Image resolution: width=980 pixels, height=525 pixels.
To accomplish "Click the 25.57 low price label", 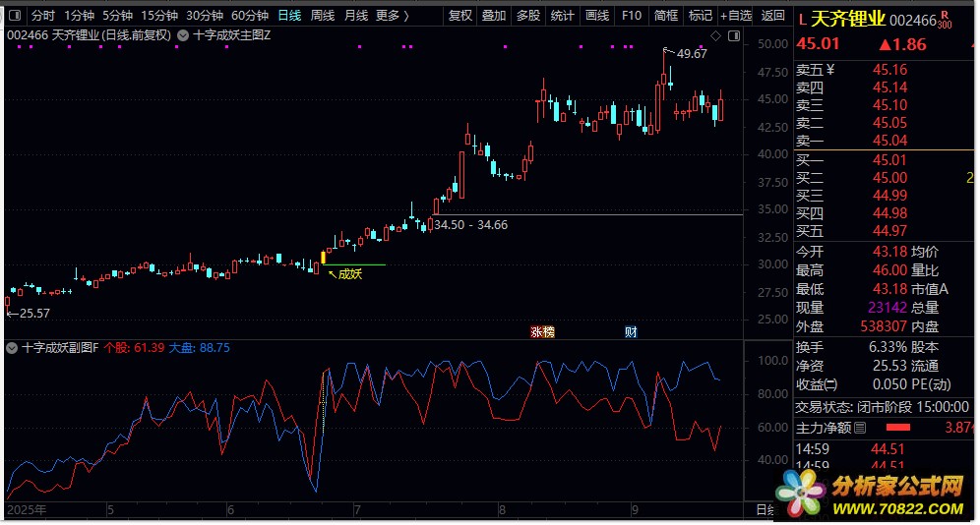I will pos(34,314).
